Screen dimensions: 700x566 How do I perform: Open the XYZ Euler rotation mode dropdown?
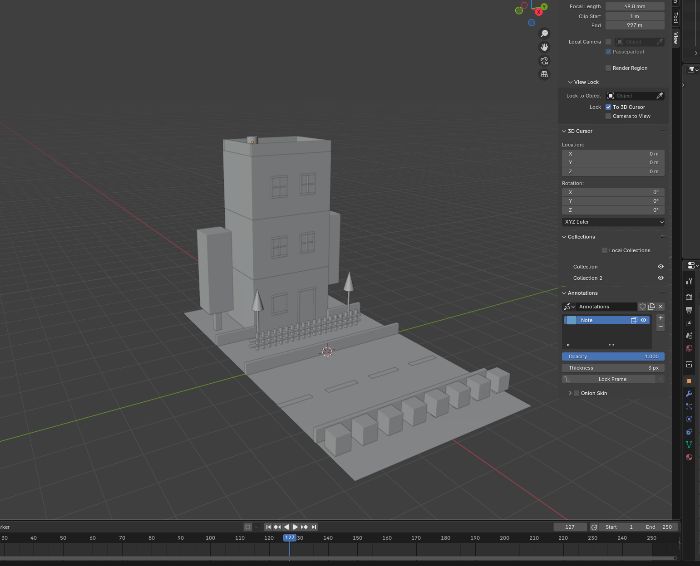tap(613, 222)
